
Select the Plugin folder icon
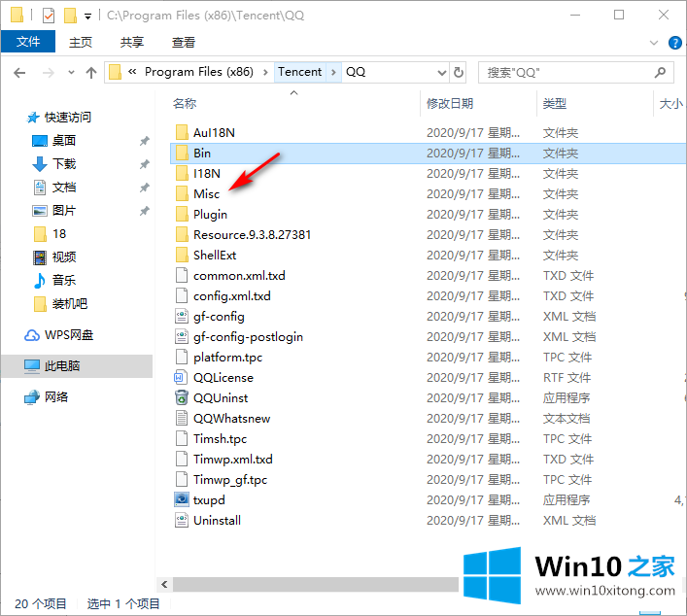[182, 215]
